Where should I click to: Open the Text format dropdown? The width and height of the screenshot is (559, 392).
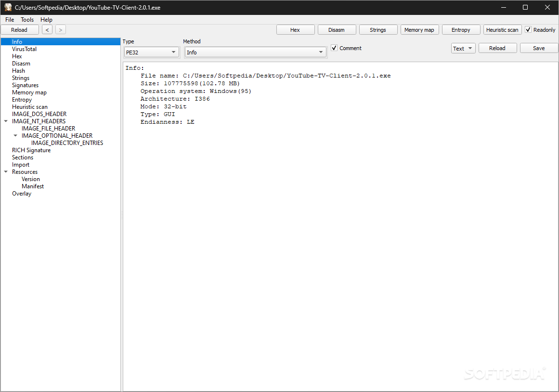pyautogui.click(x=463, y=49)
